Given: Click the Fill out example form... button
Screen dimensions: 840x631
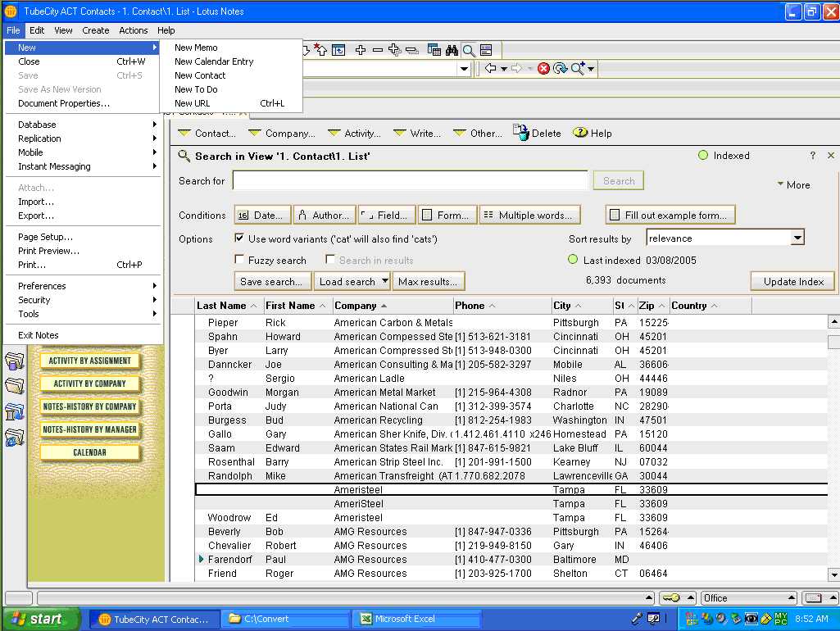Looking at the screenshot, I should (x=670, y=216).
